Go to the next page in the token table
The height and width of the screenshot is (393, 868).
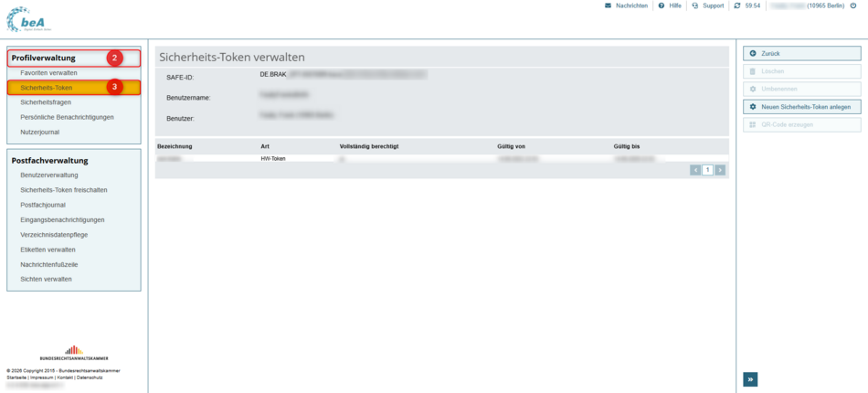coord(720,170)
